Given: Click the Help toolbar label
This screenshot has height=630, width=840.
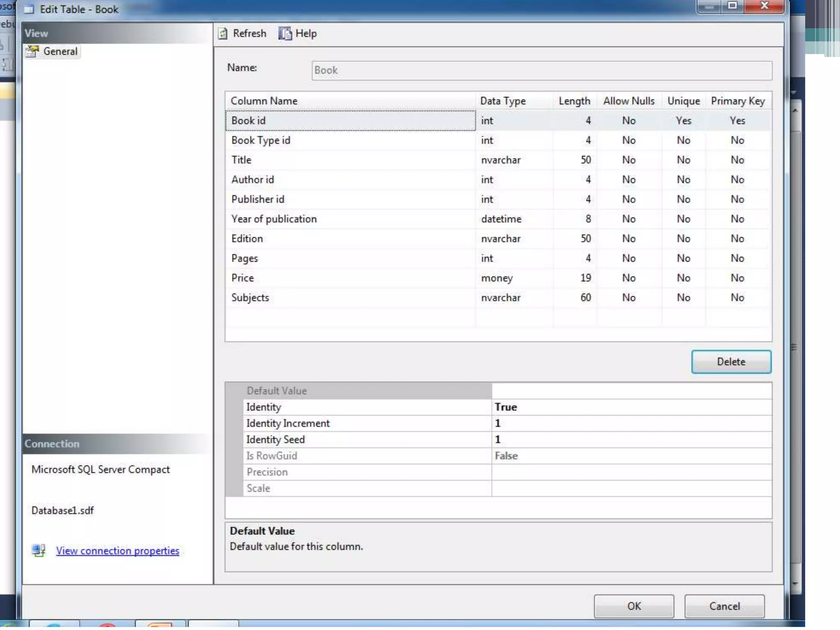Looking at the screenshot, I should tap(306, 34).
